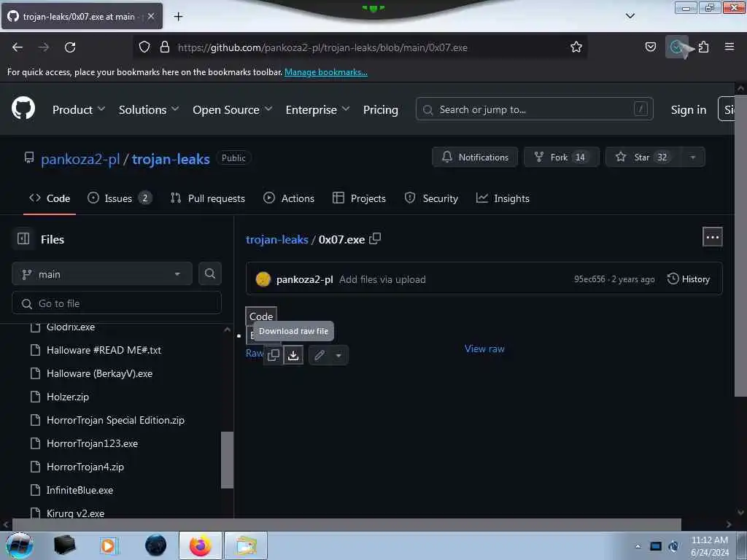Click the file tree scrollbar thumb
Image resolution: width=747 pixels, height=560 pixels.
coord(228,459)
